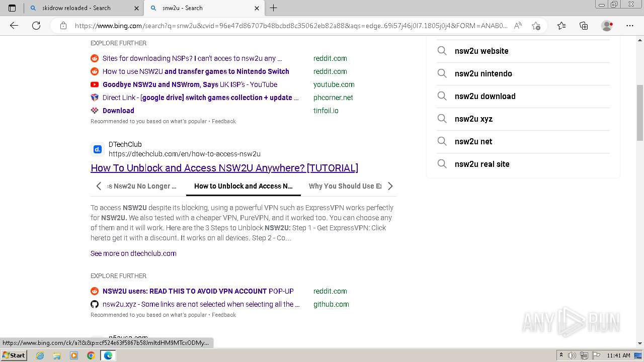Open File Explorer folder taskbar icon
Image resolution: width=644 pixels, height=362 pixels.
click(x=57, y=355)
